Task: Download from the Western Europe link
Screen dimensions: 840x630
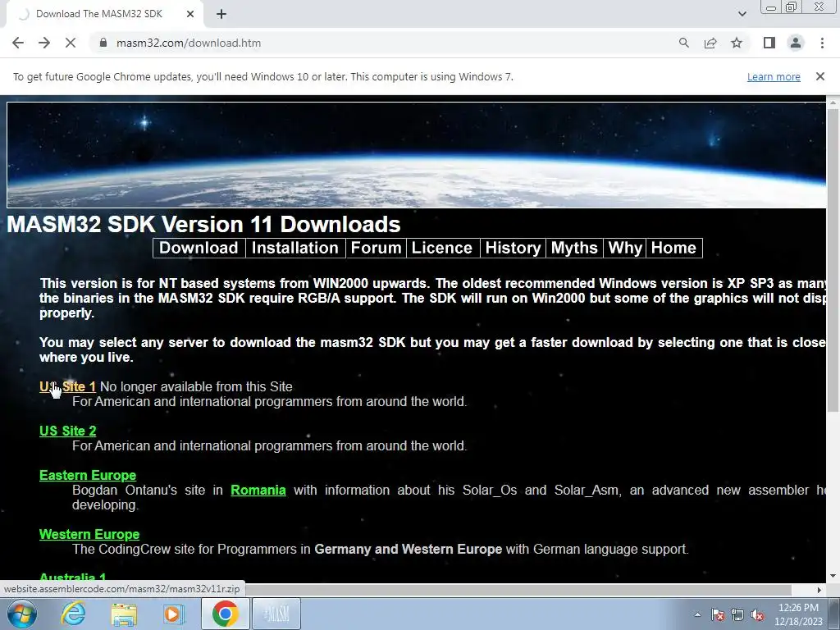Action: click(x=89, y=534)
